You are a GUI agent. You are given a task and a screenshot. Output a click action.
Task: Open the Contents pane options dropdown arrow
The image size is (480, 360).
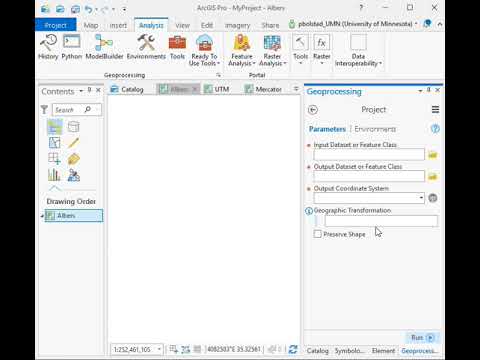81,91
